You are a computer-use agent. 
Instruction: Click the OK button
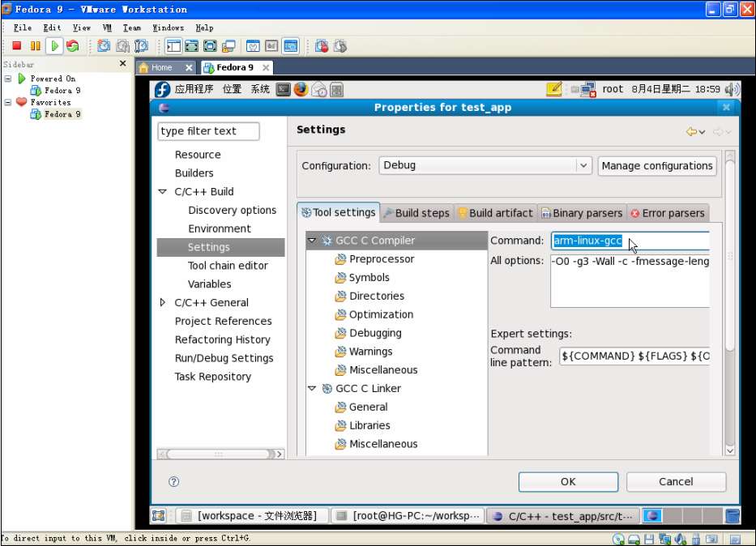(568, 481)
